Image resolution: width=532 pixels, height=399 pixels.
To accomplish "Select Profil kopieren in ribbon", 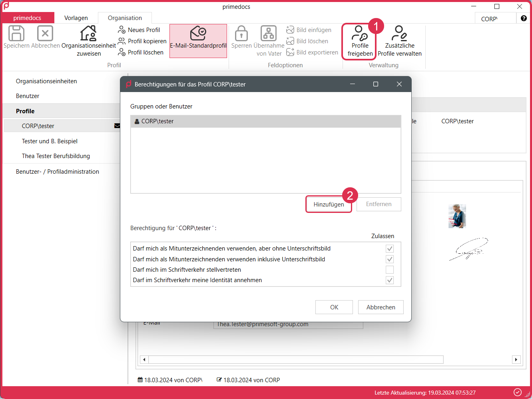I will click(142, 41).
